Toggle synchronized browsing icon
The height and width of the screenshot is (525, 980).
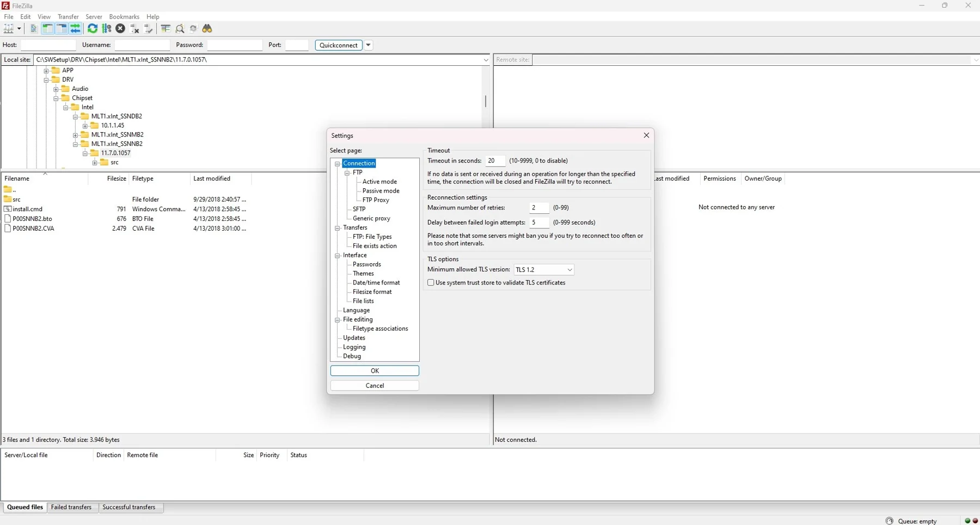click(193, 28)
